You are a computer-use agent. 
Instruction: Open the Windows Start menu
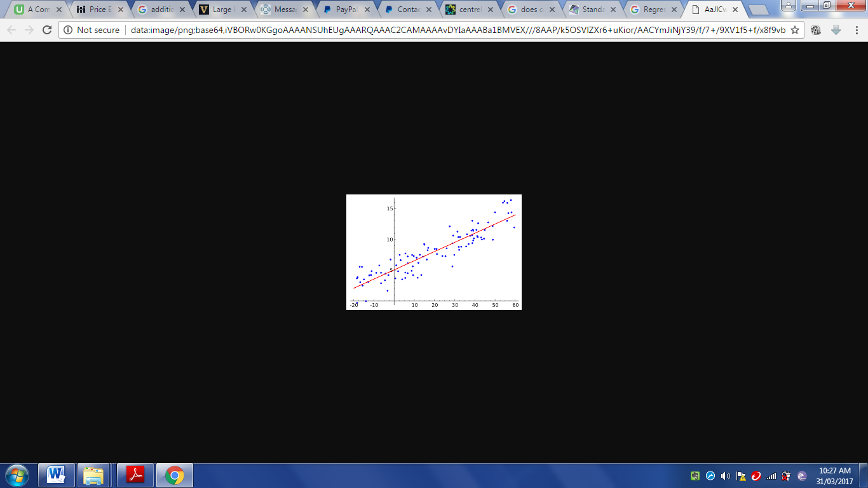click(x=17, y=475)
